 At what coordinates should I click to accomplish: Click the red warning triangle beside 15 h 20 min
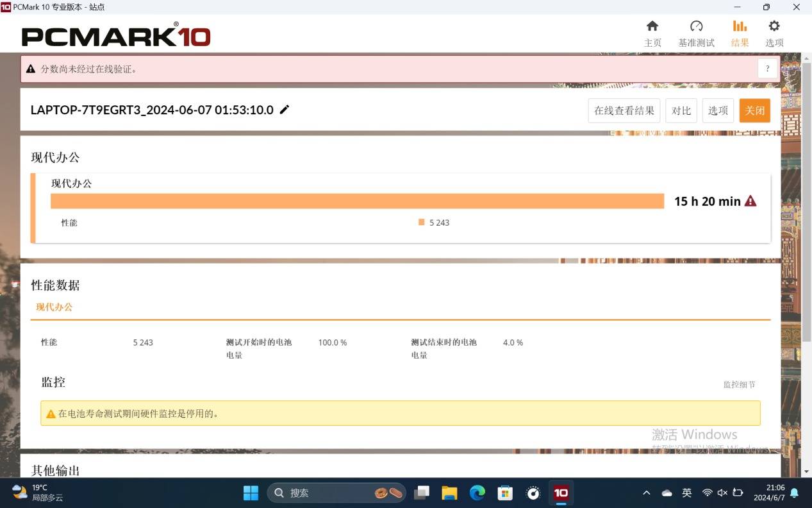(x=750, y=201)
